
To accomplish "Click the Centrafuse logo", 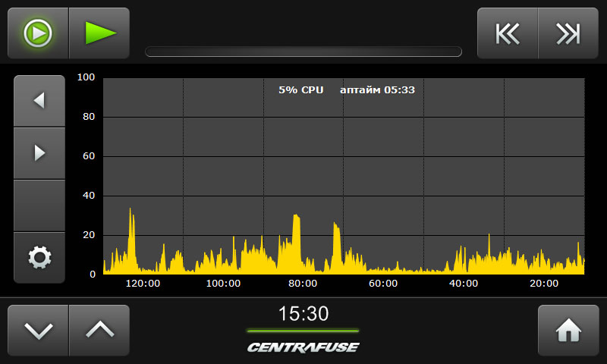I will point(303,347).
